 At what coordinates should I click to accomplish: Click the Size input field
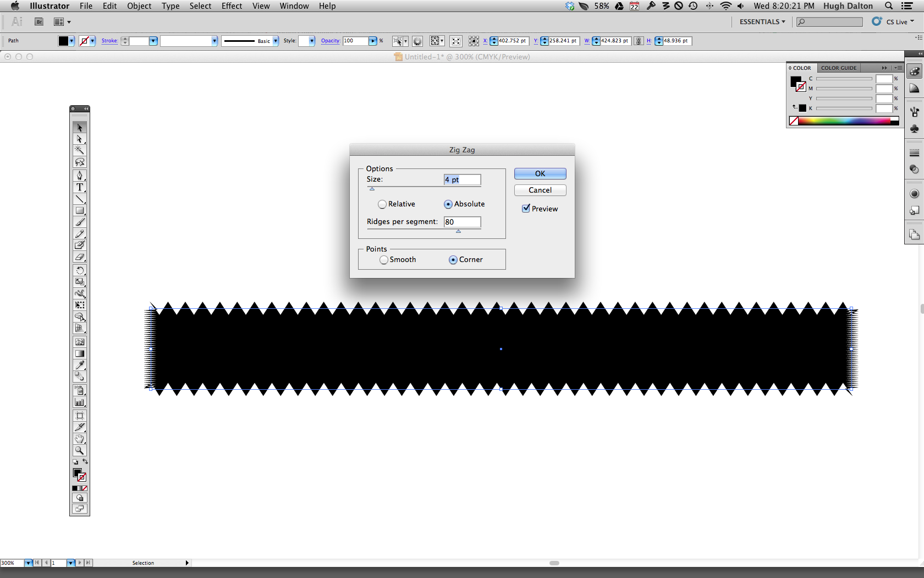tap(462, 179)
